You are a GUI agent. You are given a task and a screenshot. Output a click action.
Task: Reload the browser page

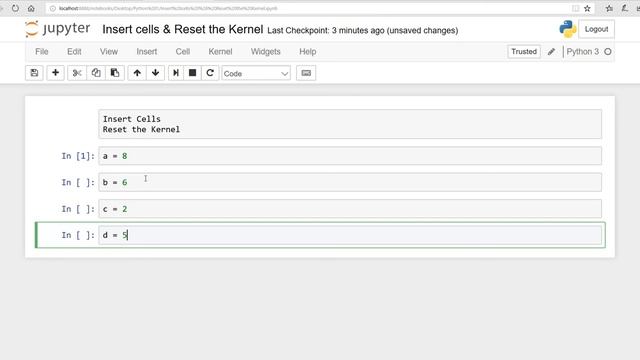click(x=15, y=8)
